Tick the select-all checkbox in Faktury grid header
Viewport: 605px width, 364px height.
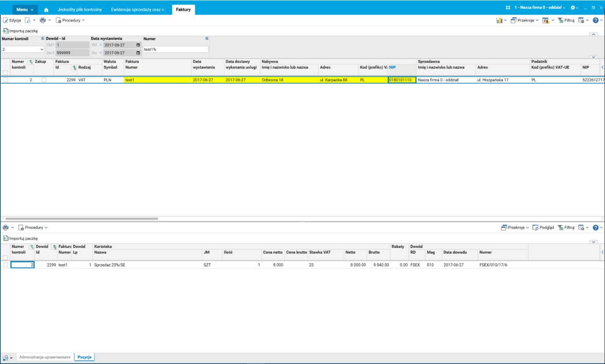coord(5,73)
